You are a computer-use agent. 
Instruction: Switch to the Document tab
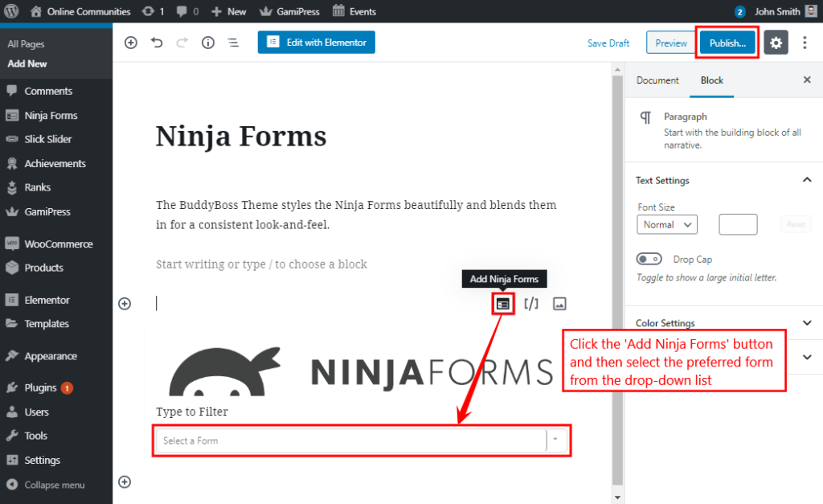coord(657,80)
